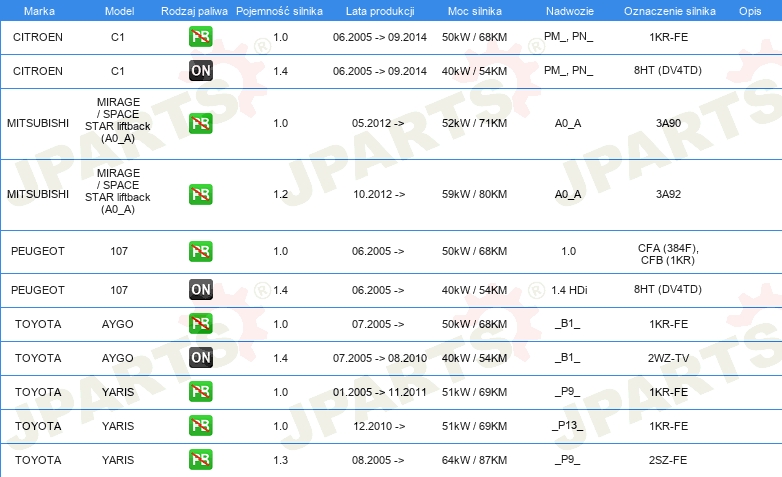The width and height of the screenshot is (782, 477).
Task: Click body value 1.4 HDi
Action: [569, 290]
